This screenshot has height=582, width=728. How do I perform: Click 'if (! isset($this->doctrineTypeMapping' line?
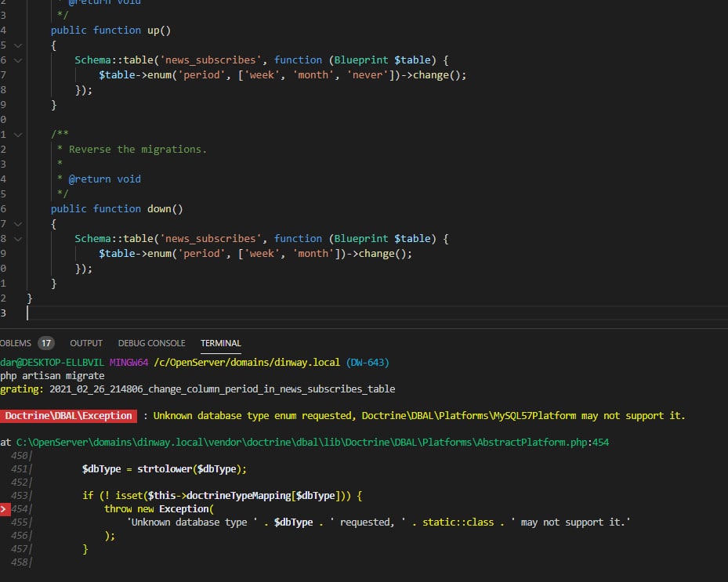pyautogui.click(x=223, y=496)
